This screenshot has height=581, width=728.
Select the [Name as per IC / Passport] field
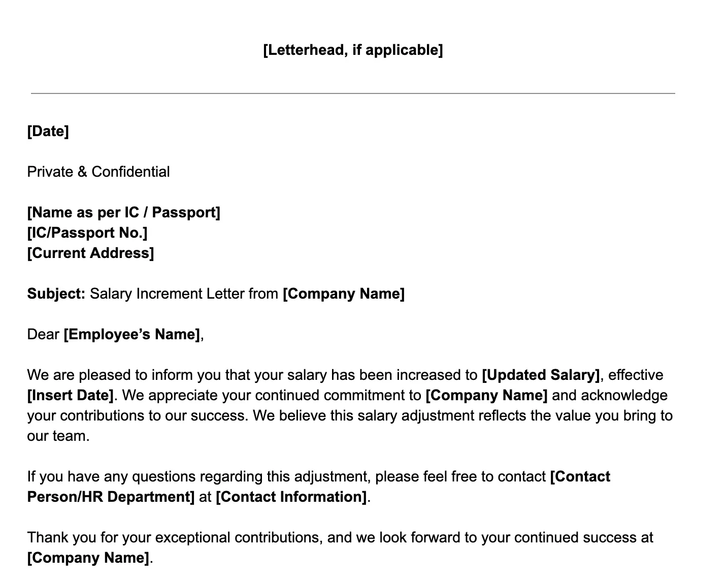point(124,212)
